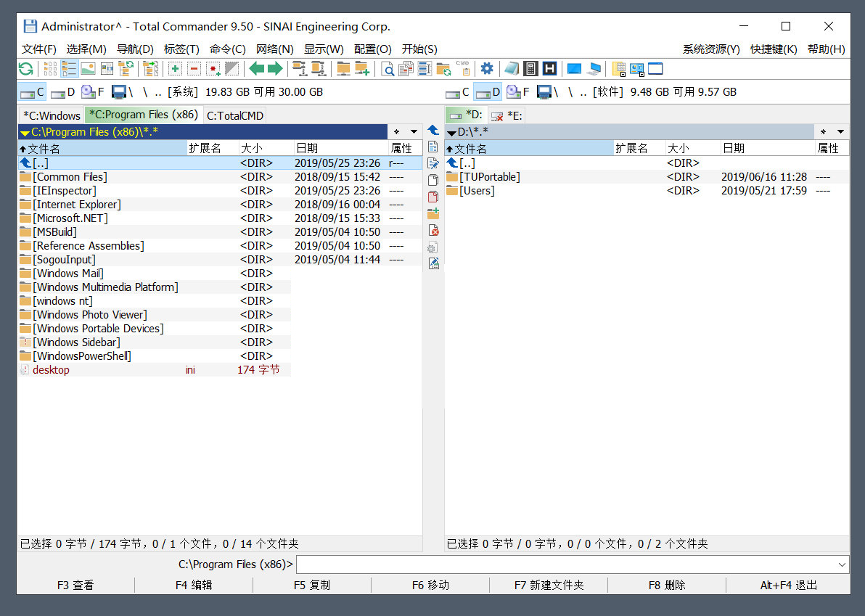Click the calculator icon in toolbar
The width and height of the screenshot is (865, 616).
pyautogui.click(x=530, y=69)
